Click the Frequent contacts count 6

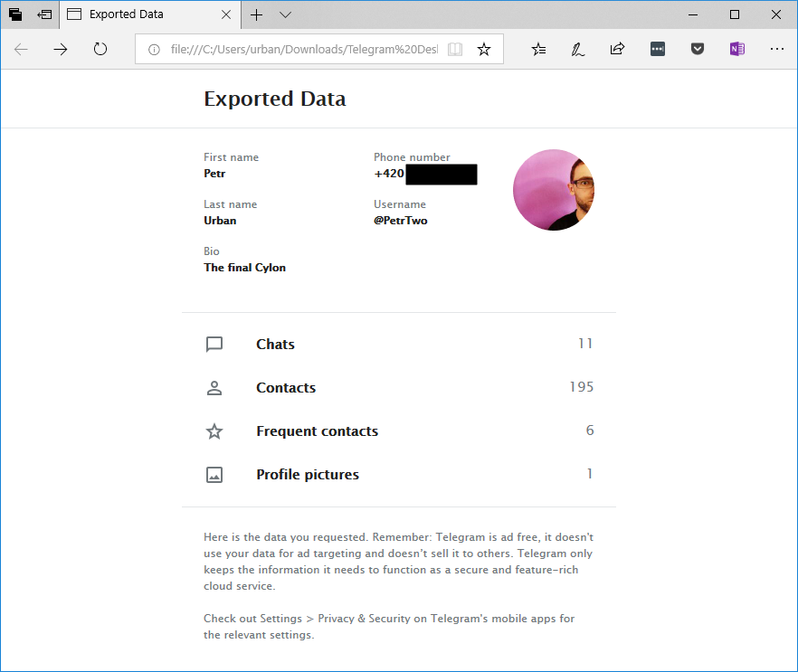click(x=590, y=431)
